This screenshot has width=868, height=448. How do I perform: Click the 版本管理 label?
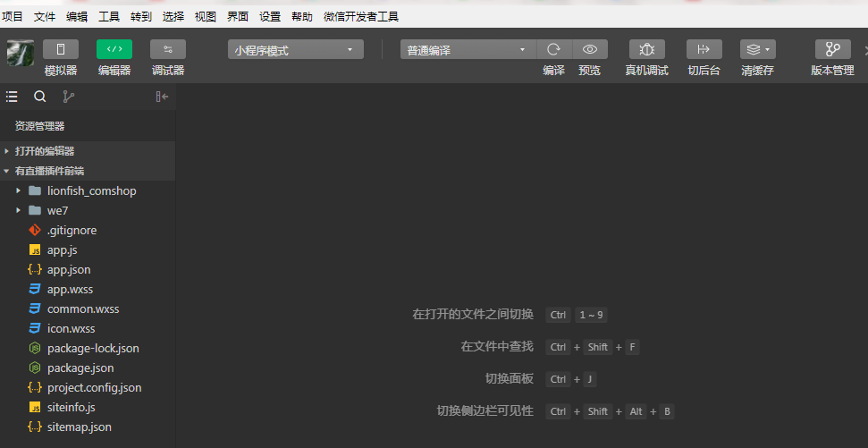[832, 71]
